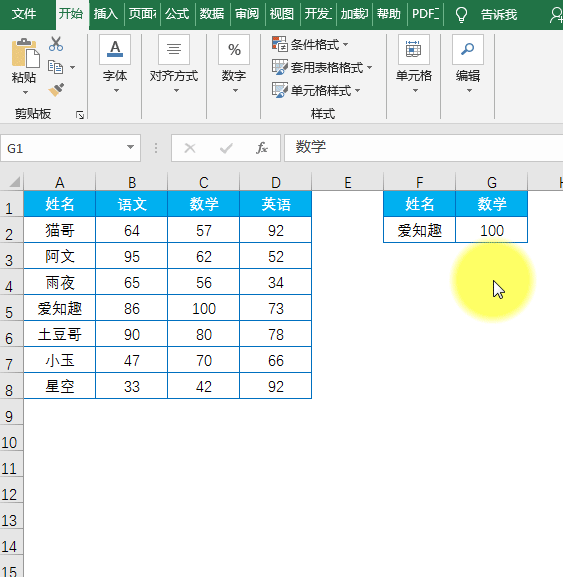The width and height of the screenshot is (563, 577).
Task: Click the Copy icon
Action: (x=56, y=67)
